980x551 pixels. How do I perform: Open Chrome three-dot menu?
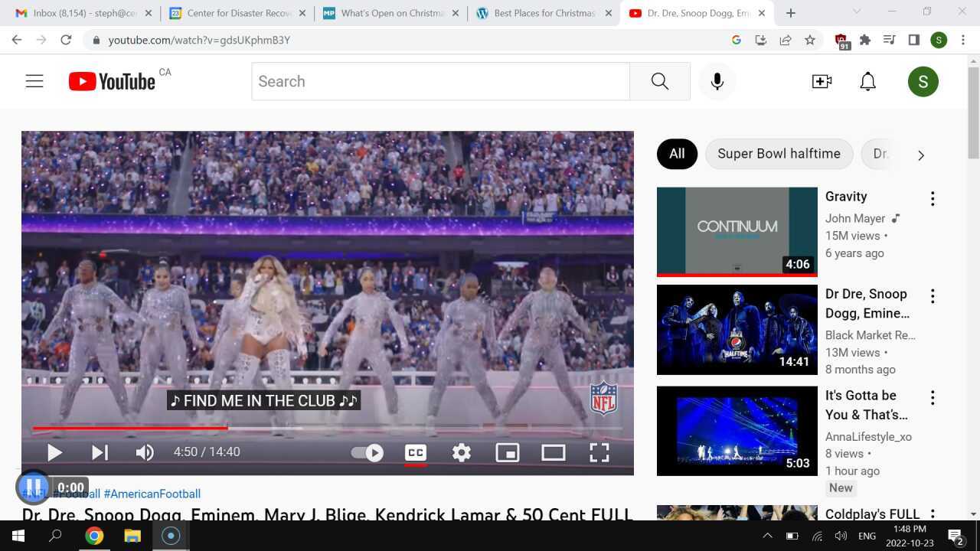[963, 40]
